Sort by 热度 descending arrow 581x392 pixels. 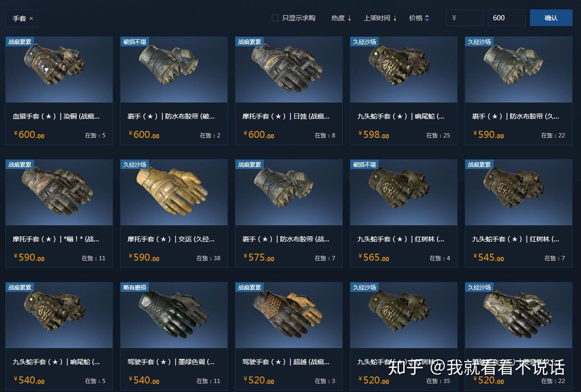349,18
